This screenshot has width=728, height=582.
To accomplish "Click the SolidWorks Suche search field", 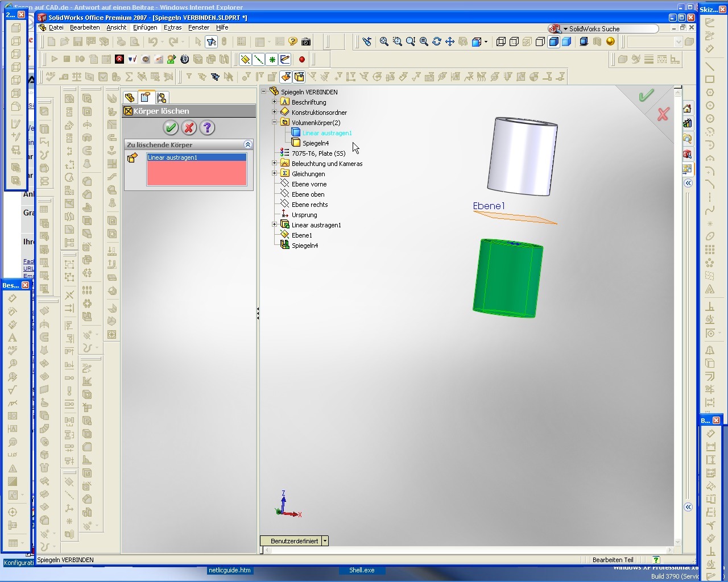I will pyautogui.click(x=611, y=28).
